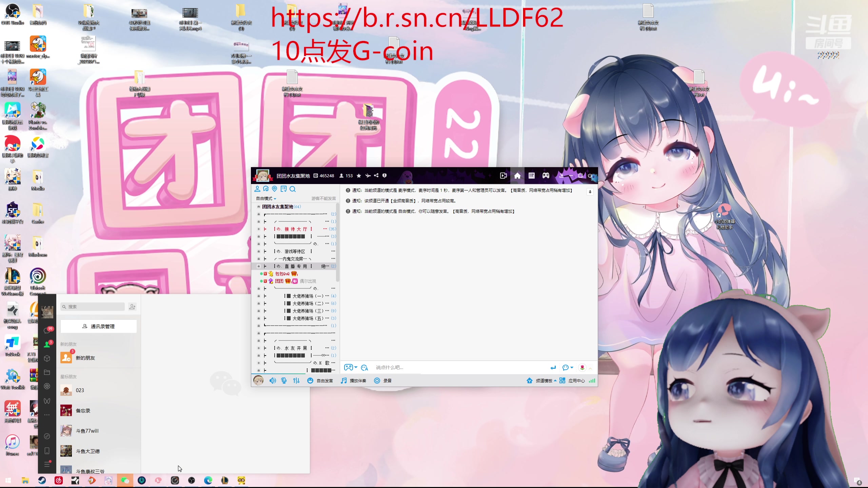Expand the 接待大厅 channel tree node
The image size is (868, 488).
click(259, 229)
